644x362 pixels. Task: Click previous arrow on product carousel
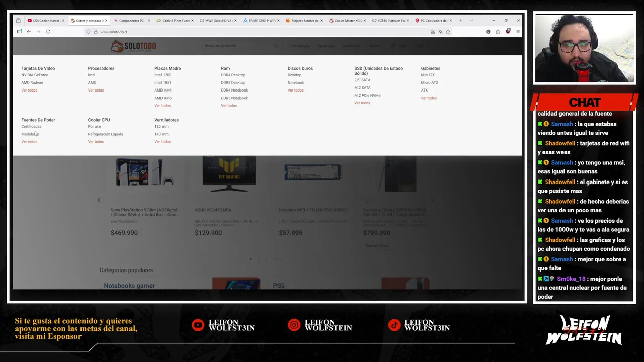coord(99,200)
